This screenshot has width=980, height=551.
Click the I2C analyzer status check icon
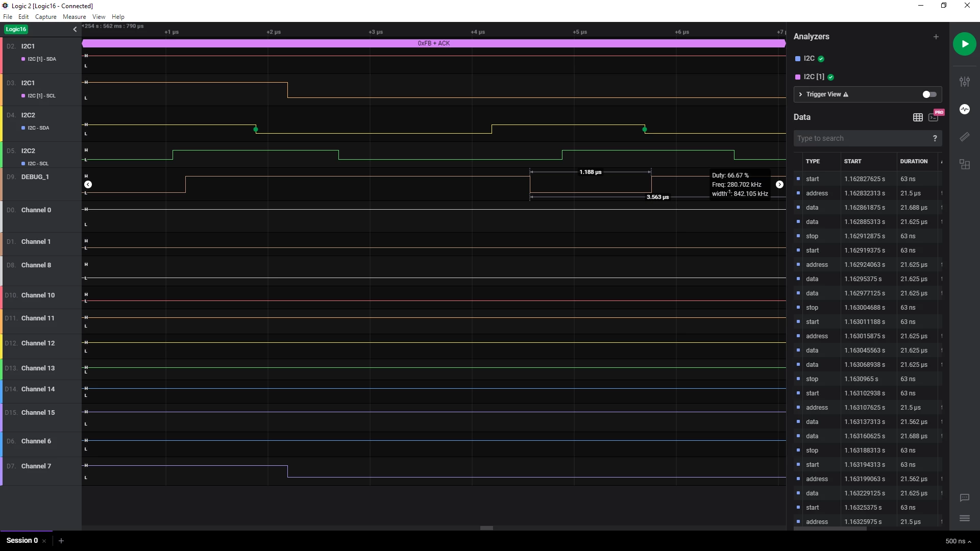coord(821,59)
